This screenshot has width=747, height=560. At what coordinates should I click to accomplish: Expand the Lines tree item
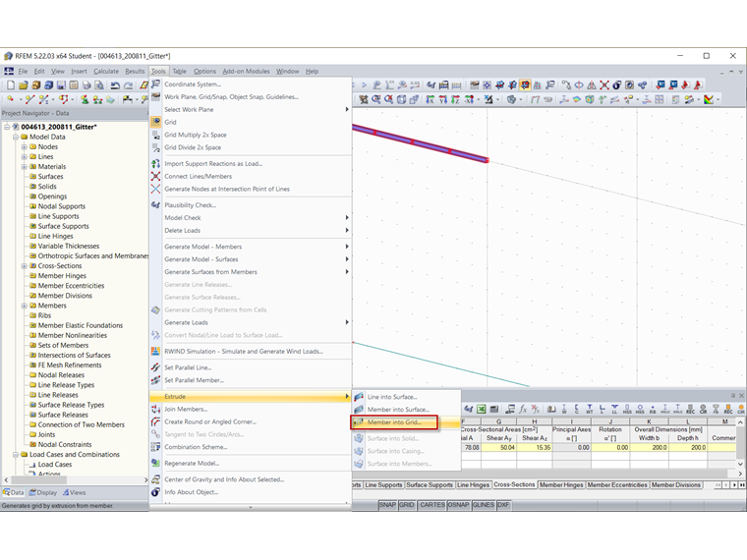[24, 156]
